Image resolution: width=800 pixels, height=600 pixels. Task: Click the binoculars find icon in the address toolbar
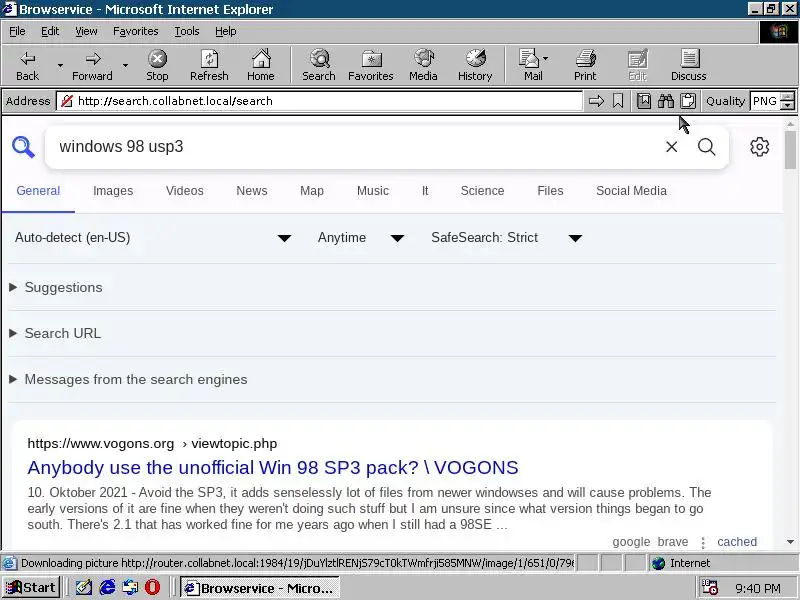coord(666,101)
